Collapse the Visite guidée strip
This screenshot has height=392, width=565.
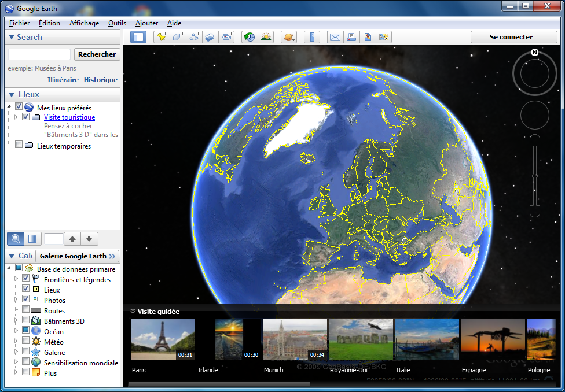133,312
